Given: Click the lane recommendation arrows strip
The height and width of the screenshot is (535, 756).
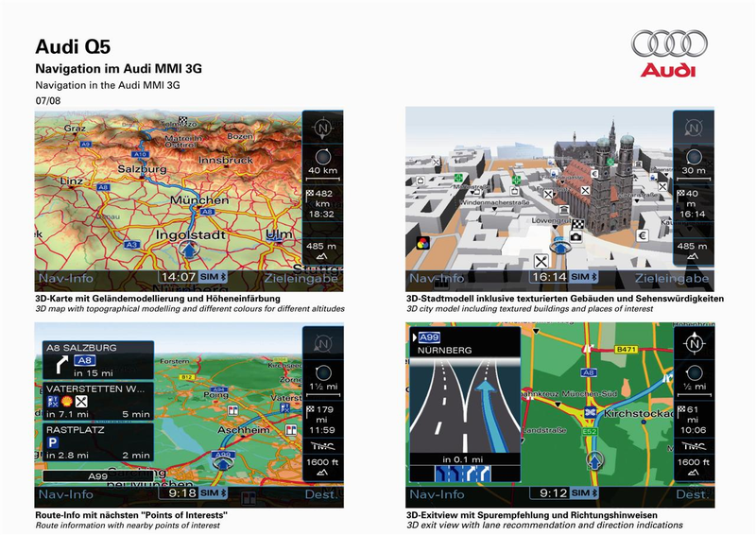Looking at the screenshot, I should pyautogui.click(x=463, y=474).
